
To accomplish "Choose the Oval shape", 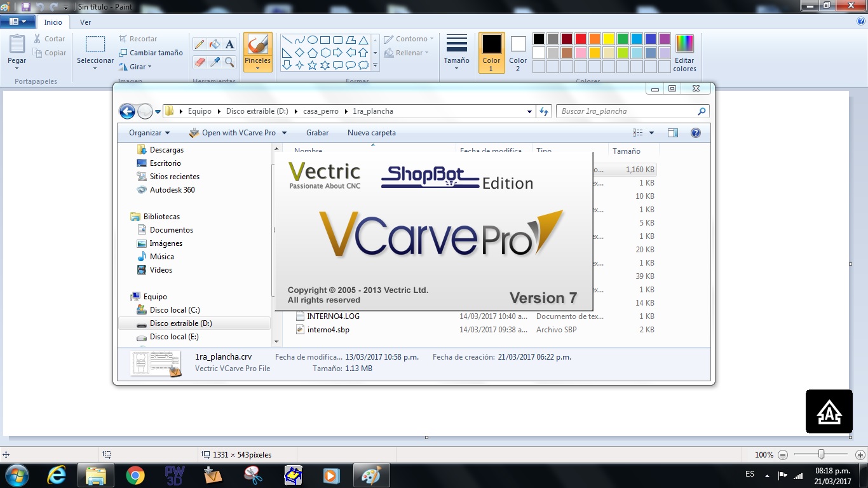I will point(312,40).
